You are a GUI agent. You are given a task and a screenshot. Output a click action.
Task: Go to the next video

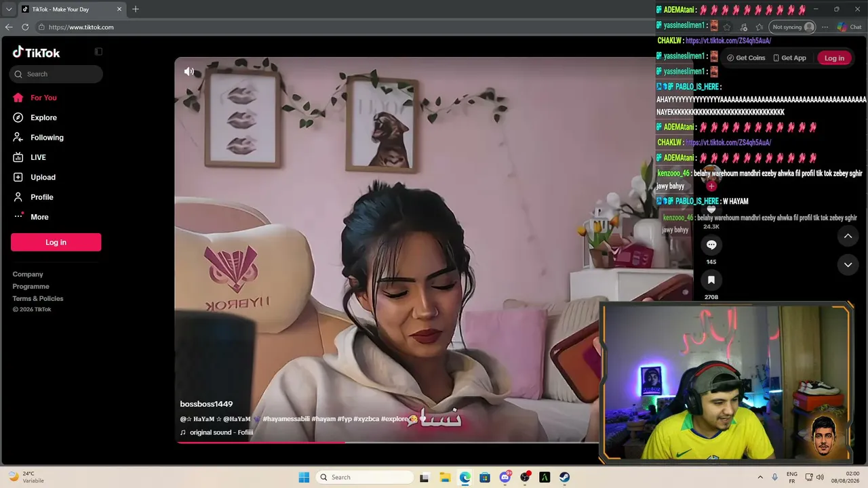(x=848, y=264)
